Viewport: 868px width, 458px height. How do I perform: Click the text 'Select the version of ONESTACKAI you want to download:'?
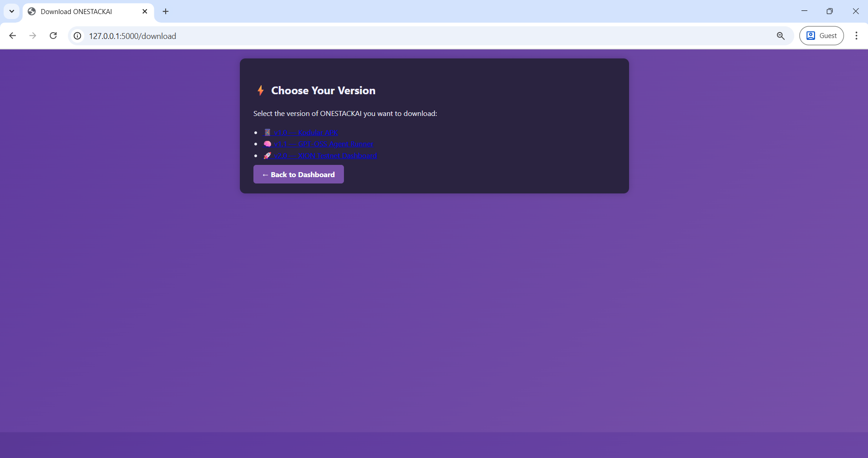345,114
